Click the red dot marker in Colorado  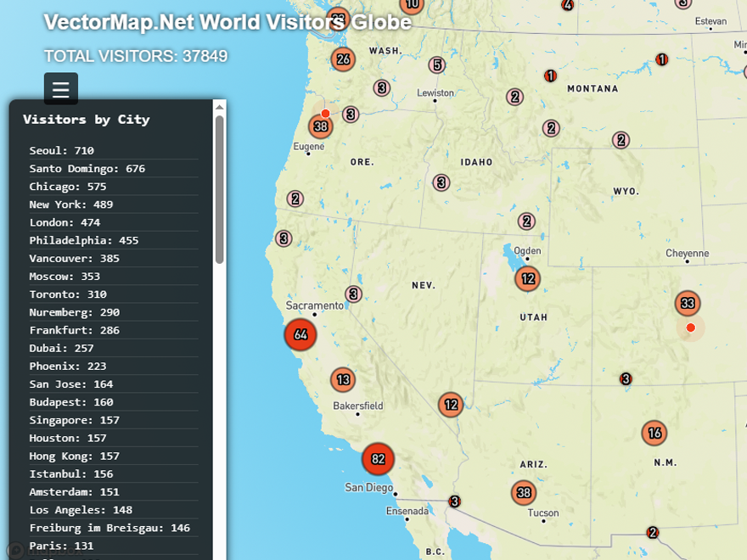[690, 328]
